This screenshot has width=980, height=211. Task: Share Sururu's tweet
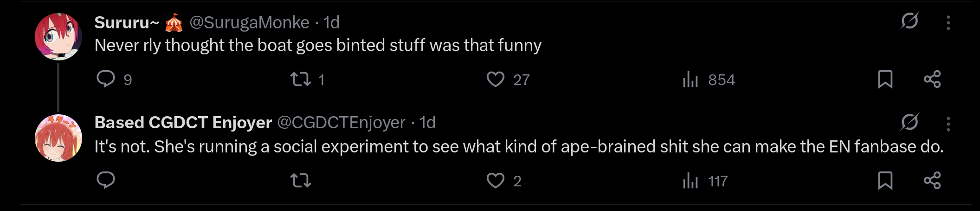pos(932,79)
